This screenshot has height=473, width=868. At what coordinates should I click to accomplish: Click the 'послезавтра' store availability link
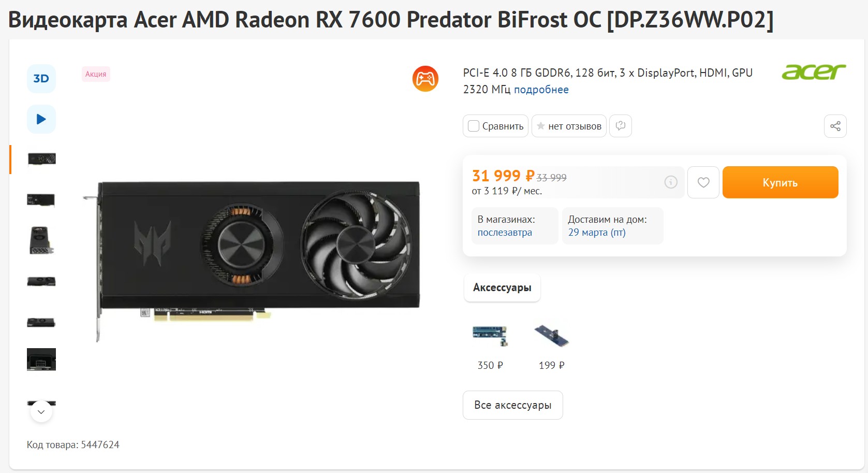(505, 233)
